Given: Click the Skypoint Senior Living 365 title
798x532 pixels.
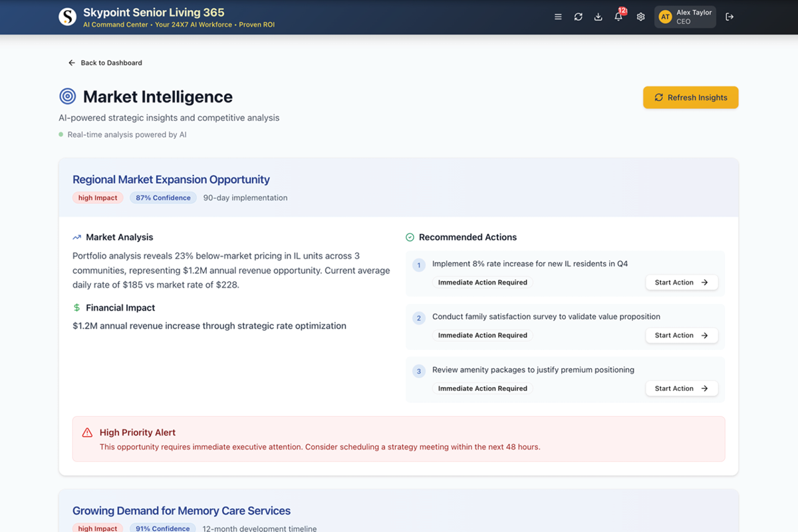Looking at the screenshot, I should (x=154, y=13).
